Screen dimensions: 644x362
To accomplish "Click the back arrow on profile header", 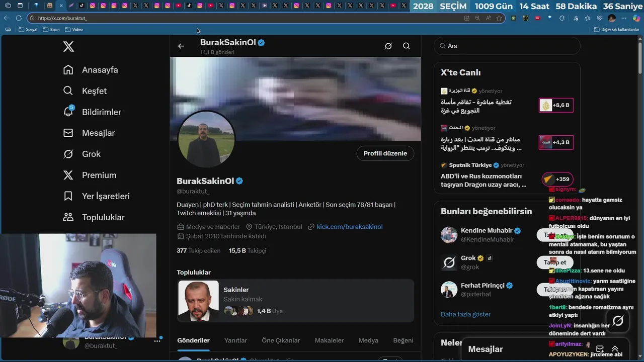I will 181,46.
